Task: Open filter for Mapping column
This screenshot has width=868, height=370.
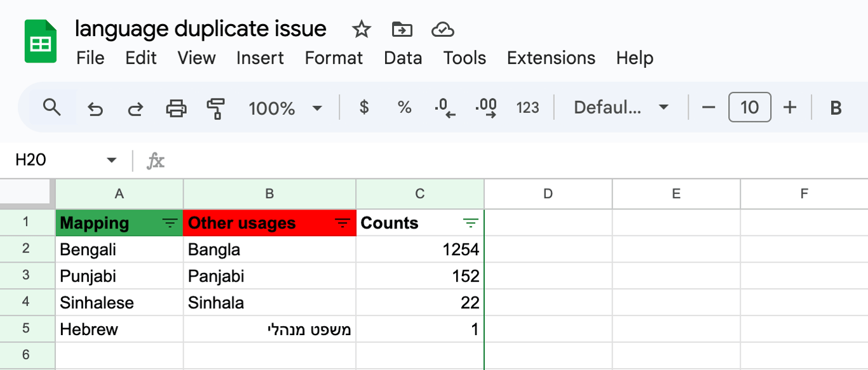Action: [x=170, y=223]
